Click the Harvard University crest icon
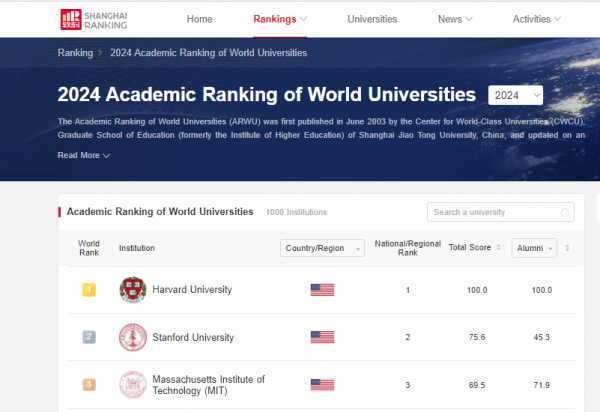This screenshot has width=600, height=412. point(132,290)
